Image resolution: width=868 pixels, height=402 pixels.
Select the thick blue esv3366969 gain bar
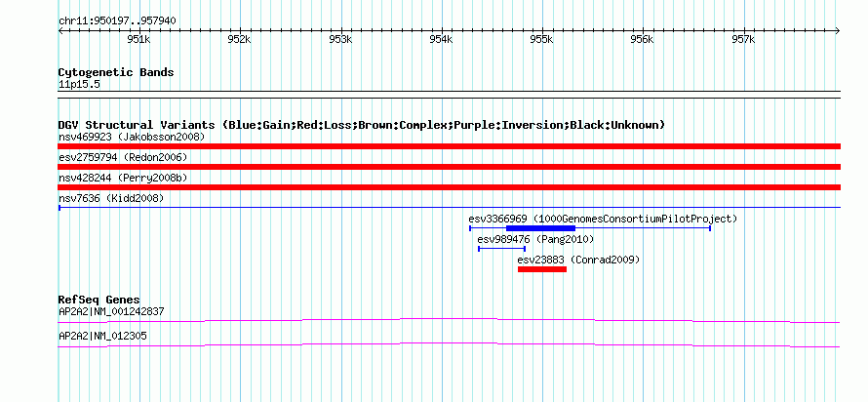pyautogui.click(x=541, y=228)
